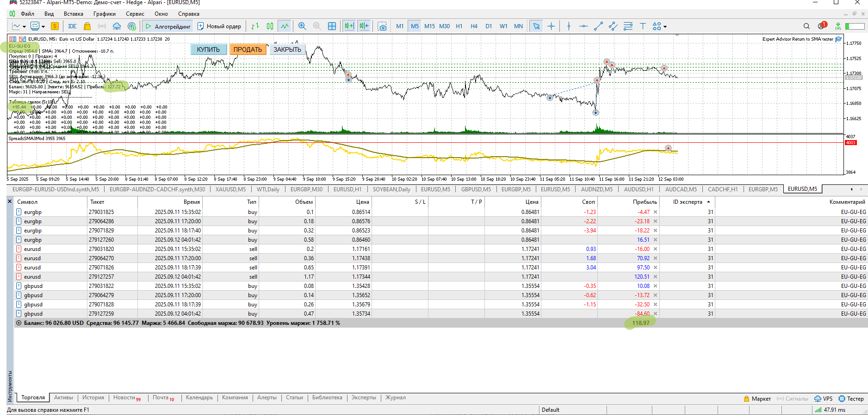
Task: Click the Новый ордер button
Action: coord(219,26)
